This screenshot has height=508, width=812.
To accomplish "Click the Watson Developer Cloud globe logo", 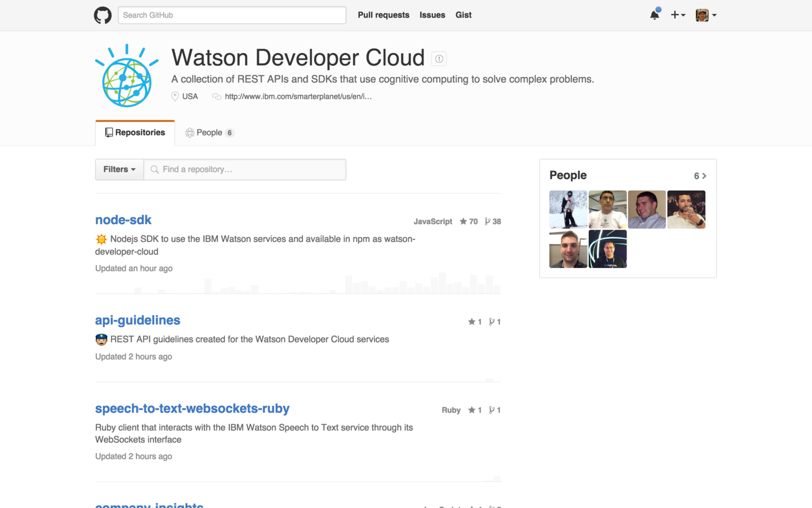I will click(x=127, y=76).
